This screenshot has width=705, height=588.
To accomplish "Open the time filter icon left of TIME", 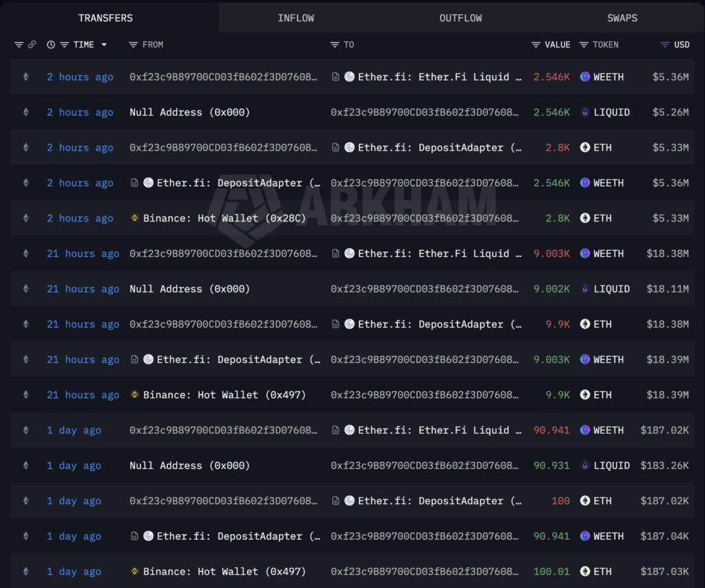I will tap(64, 45).
